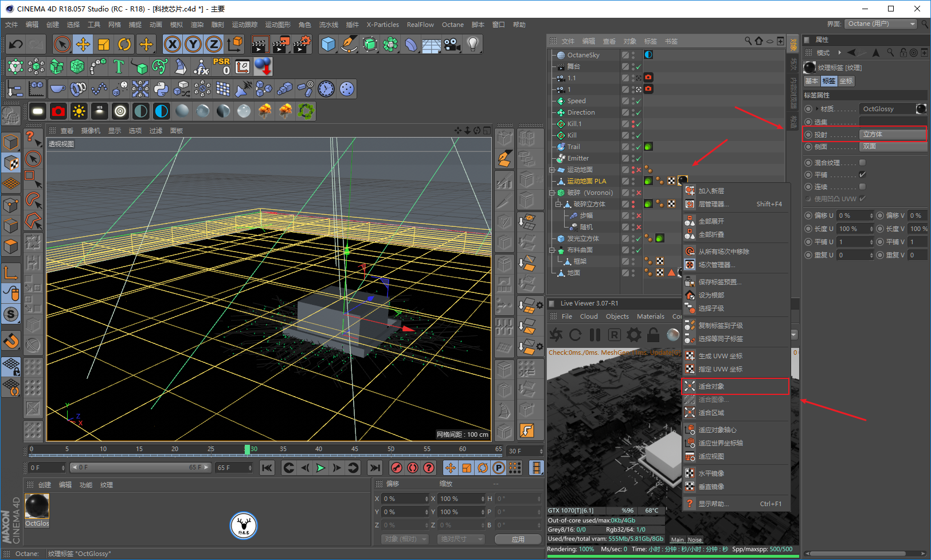
Task: Open viewport 摄像机 menu
Action: 91,131
